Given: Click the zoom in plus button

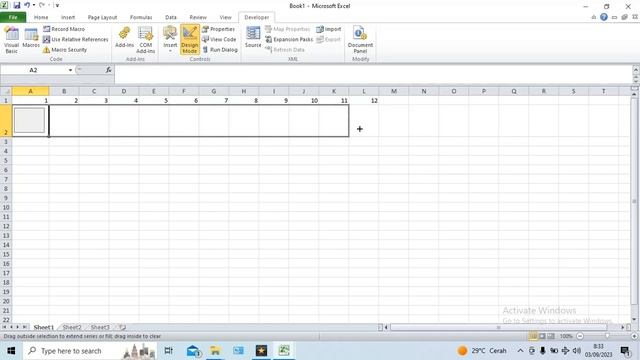Looking at the screenshot, I should [634, 336].
